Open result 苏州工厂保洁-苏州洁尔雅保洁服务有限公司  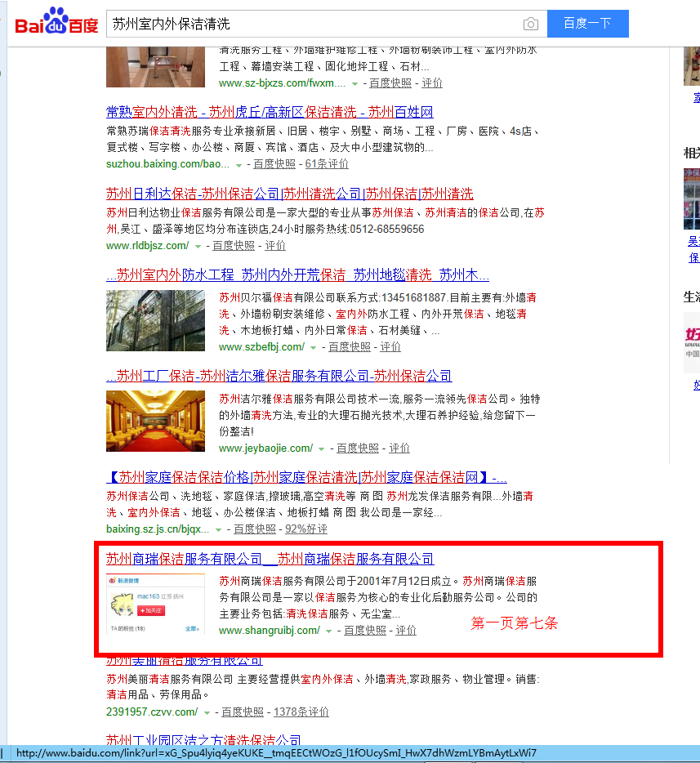click(x=279, y=376)
